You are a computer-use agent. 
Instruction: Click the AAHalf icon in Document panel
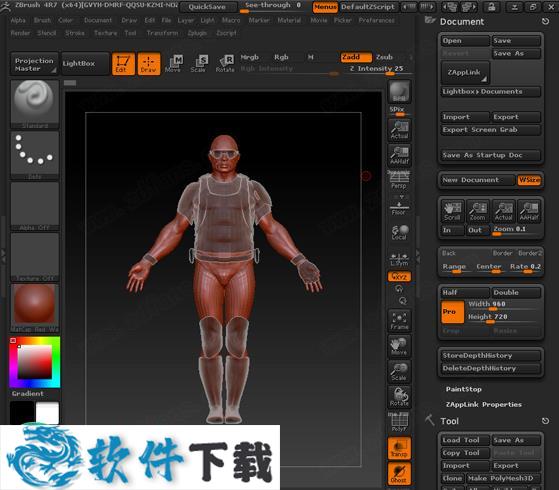529,211
